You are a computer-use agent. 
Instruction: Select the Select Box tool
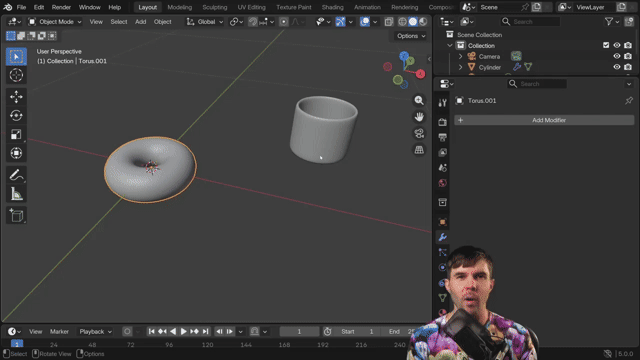[16, 56]
